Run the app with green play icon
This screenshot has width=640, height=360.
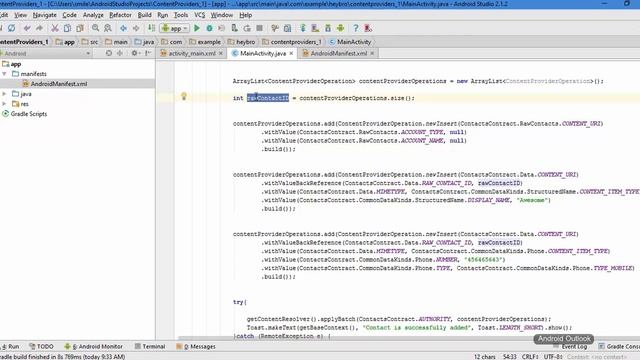(197, 28)
